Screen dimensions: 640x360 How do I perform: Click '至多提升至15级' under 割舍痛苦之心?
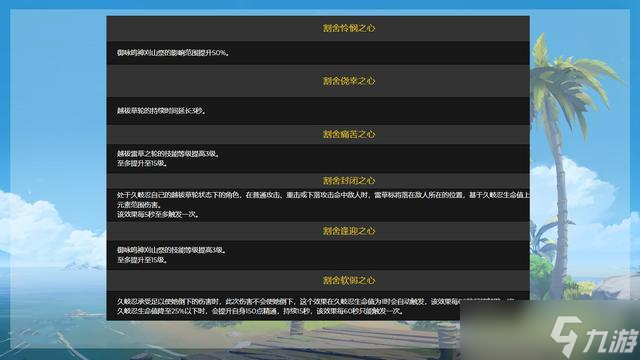[142, 163]
